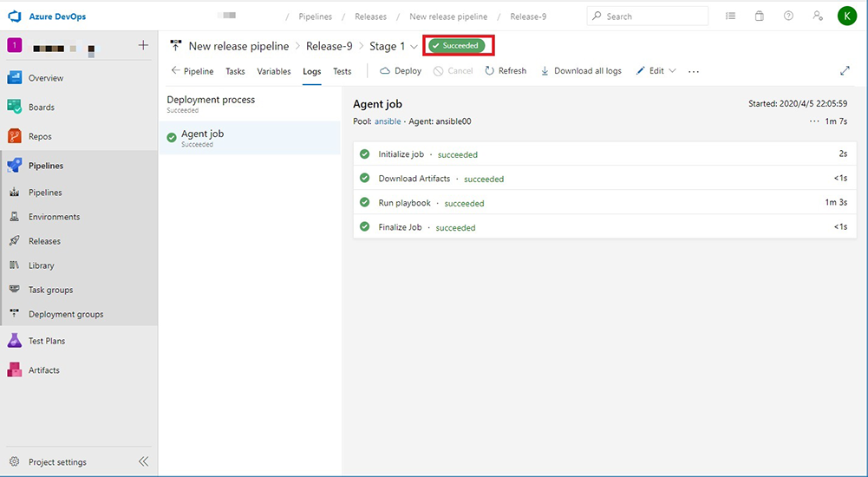Open the Run playbook log row
This screenshot has width=868, height=477.
tap(604, 203)
